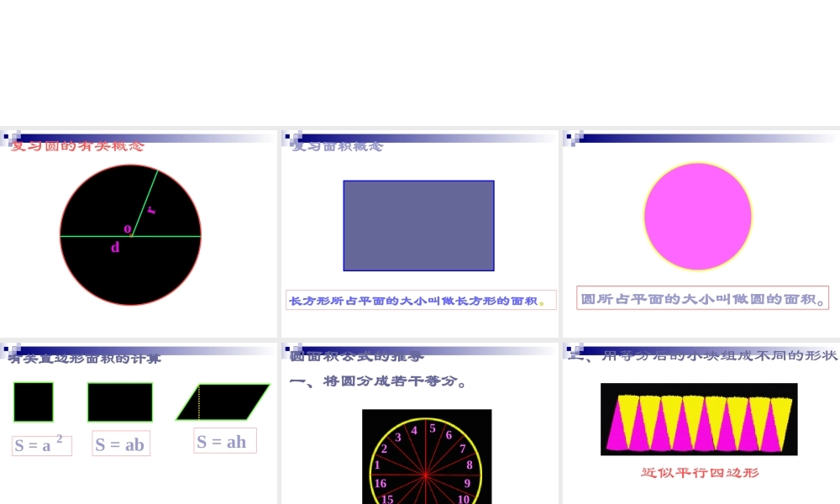Click the heading 有关直边形面积的计算
Viewport: 840px width, 504px height.
(x=84, y=359)
